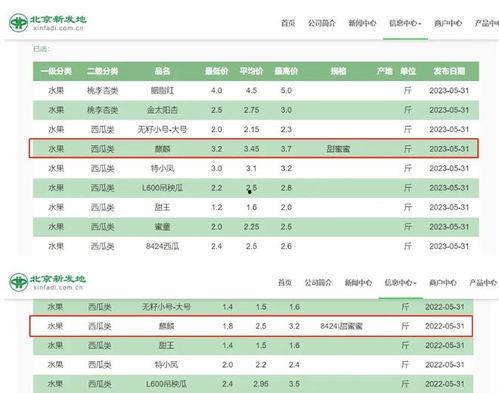Open 产品中心 in the header above the 2023 table
The height and width of the screenshot is (393, 499).
click(487, 23)
